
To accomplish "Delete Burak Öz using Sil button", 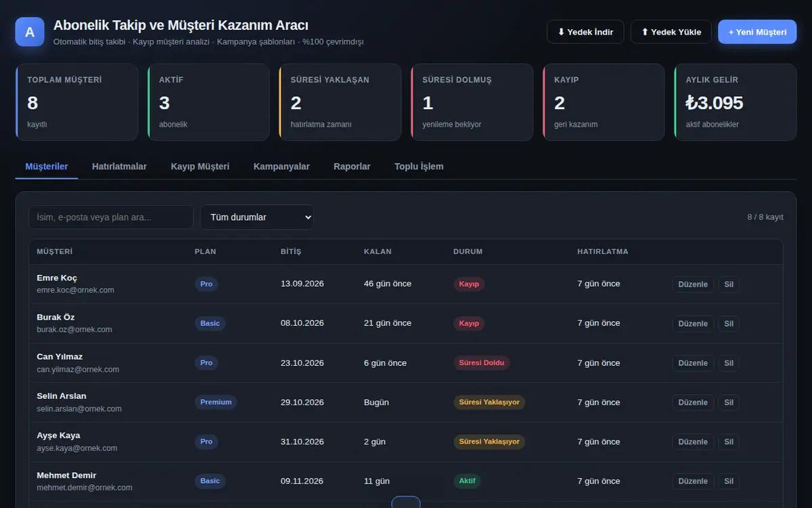I will [729, 324].
